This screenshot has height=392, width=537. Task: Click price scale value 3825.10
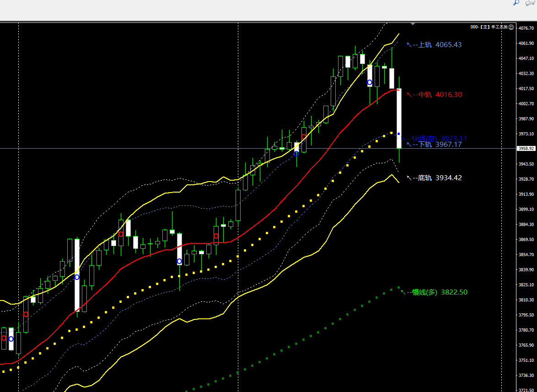pyautogui.click(x=526, y=285)
